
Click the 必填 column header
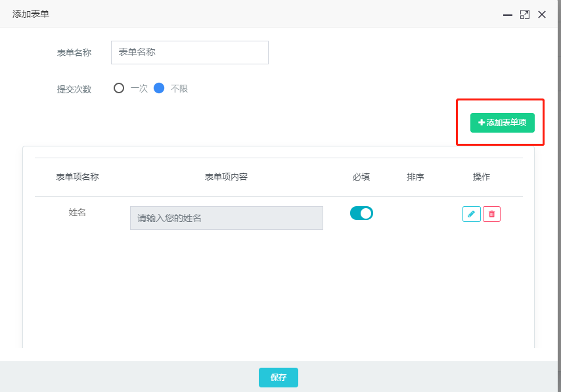[361, 177]
